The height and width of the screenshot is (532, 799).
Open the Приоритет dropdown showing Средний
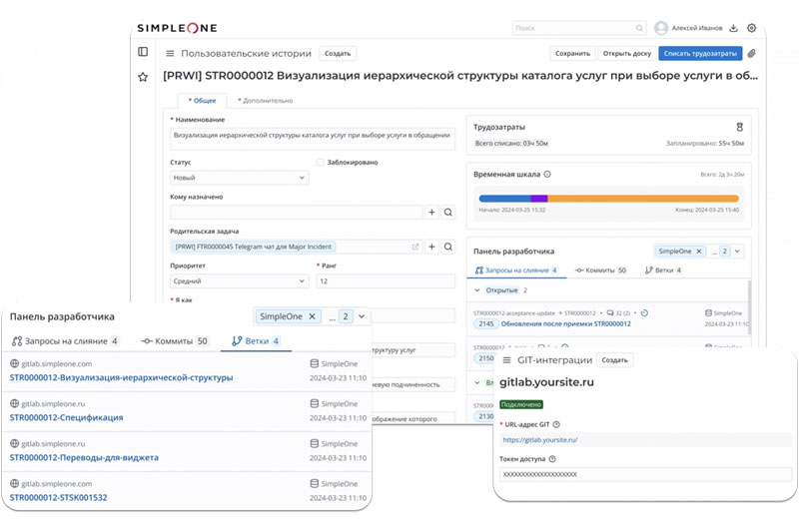[240, 281]
